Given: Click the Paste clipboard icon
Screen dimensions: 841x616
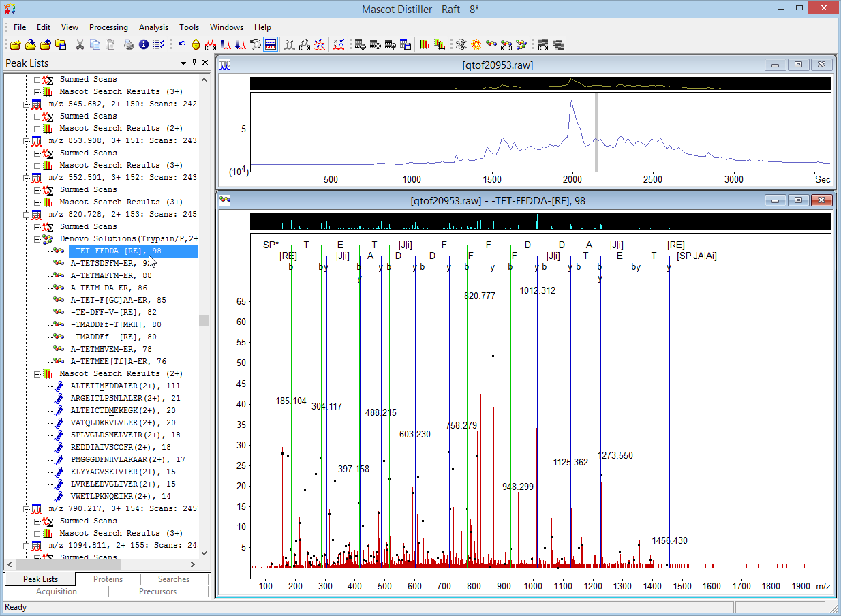Looking at the screenshot, I should (110, 45).
